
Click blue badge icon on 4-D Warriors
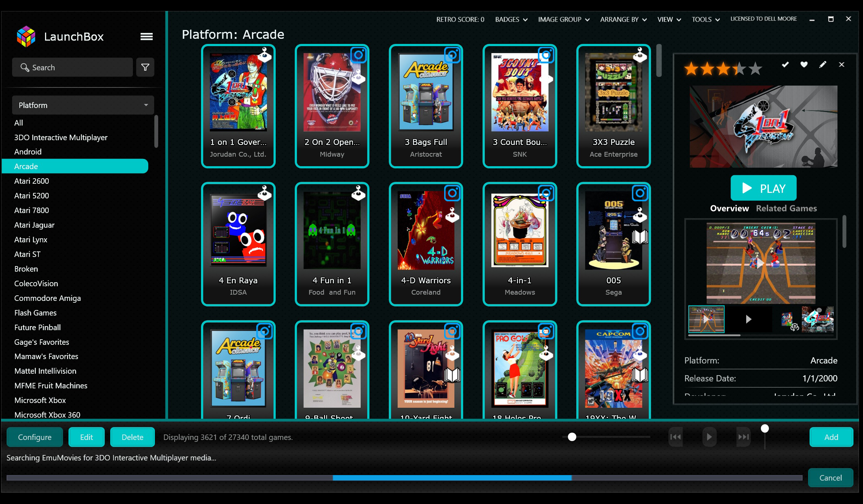click(x=452, y=193)
